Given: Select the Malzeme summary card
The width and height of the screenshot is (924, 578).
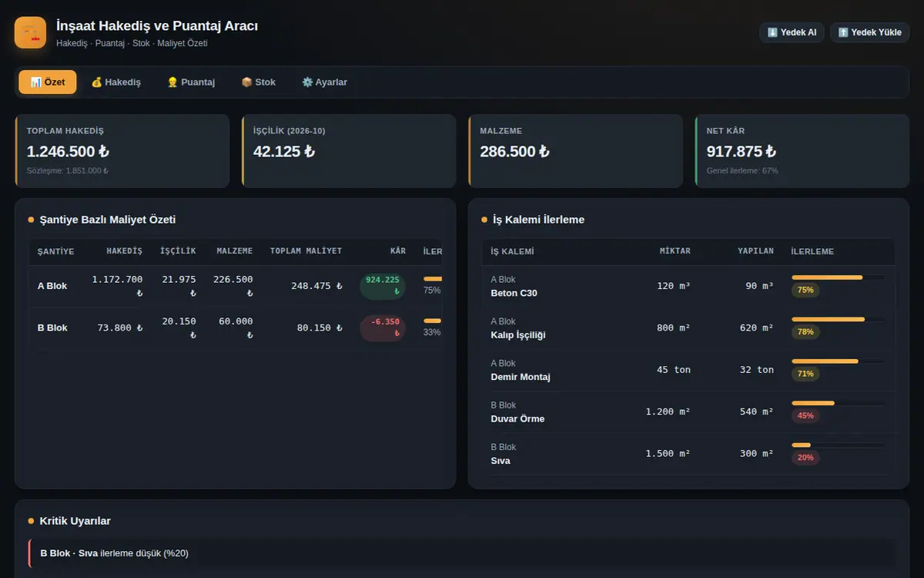Looking at the screenshot, I should pos(575,151).
